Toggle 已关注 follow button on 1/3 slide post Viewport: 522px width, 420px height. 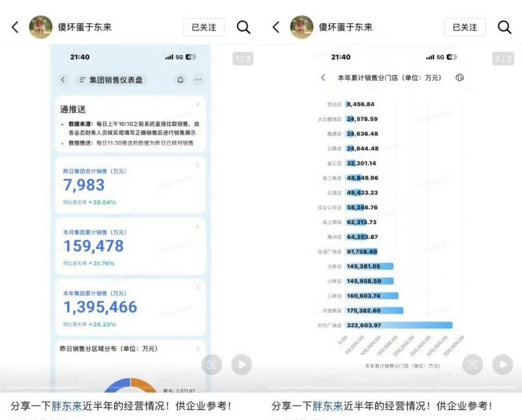pos(204,27)
